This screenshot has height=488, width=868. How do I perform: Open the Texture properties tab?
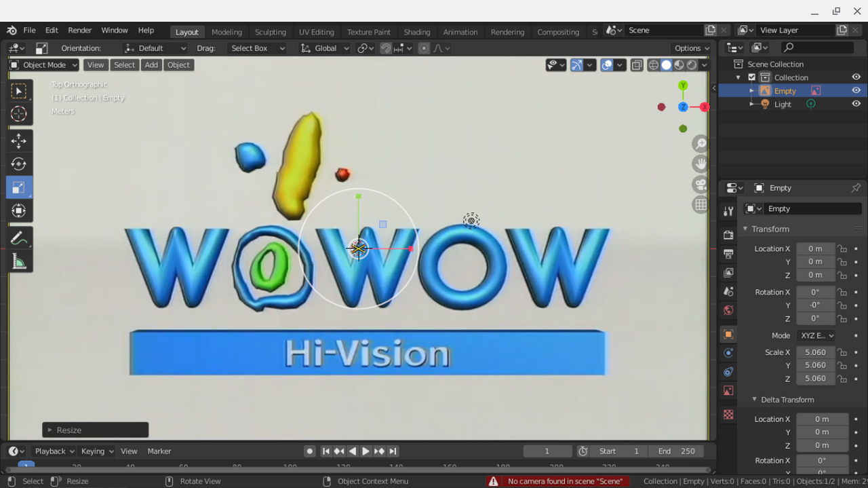728,414
